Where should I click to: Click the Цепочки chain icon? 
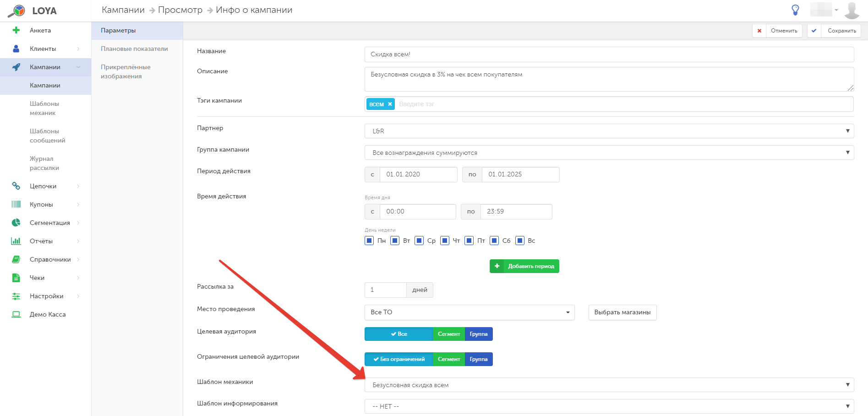[16, 186]
